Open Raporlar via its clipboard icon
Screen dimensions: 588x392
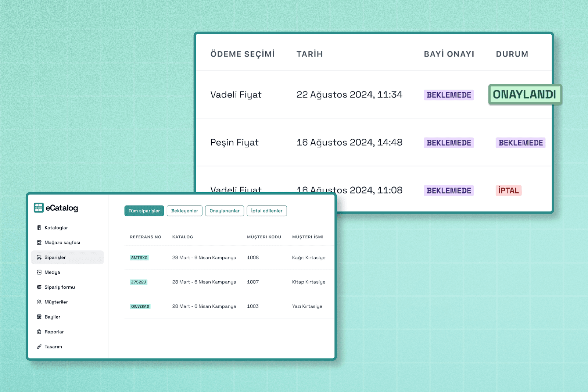tap(39, 332)
